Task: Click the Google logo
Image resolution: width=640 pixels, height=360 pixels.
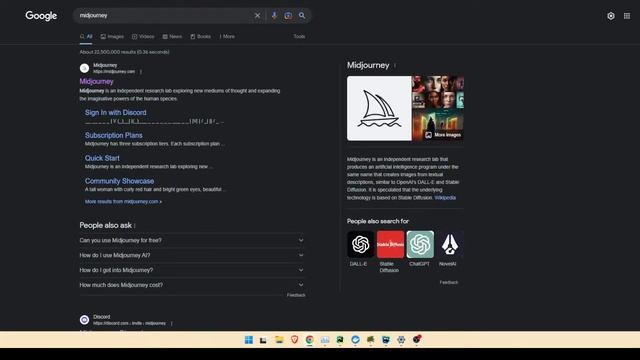Action: 41,16
